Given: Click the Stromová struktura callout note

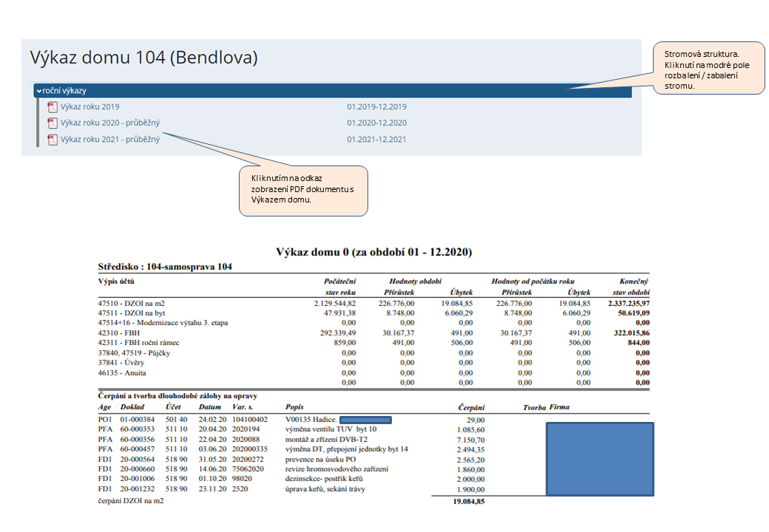Looking at the screenshot, I should 708,68.
